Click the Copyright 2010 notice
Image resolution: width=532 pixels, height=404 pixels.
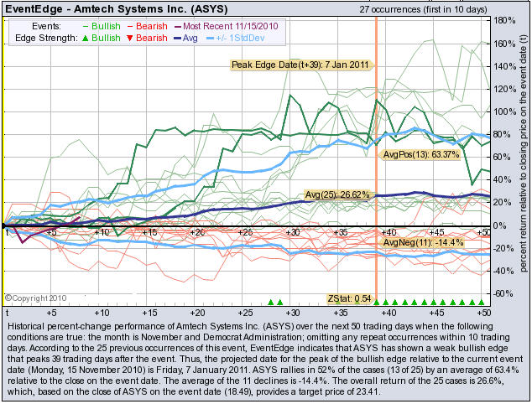tap(34, 297)
